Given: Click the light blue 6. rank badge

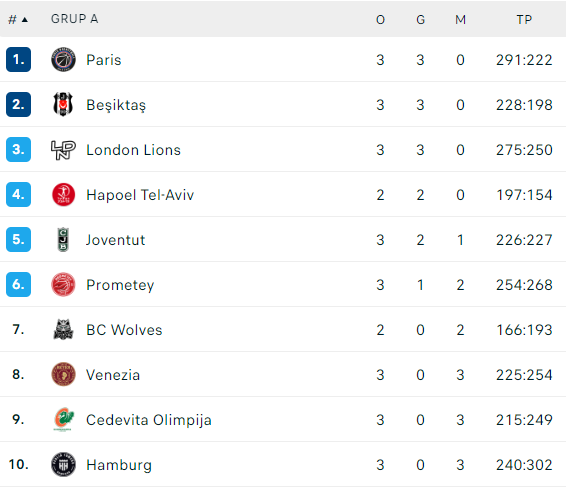Looking at the screenshot, I should (x=18, y=284).
